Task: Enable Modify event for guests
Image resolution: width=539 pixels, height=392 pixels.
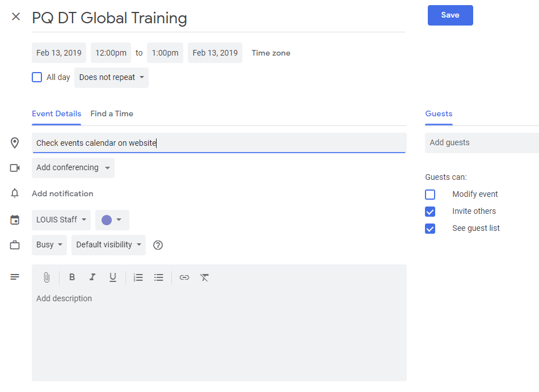Action: point(430,195)
